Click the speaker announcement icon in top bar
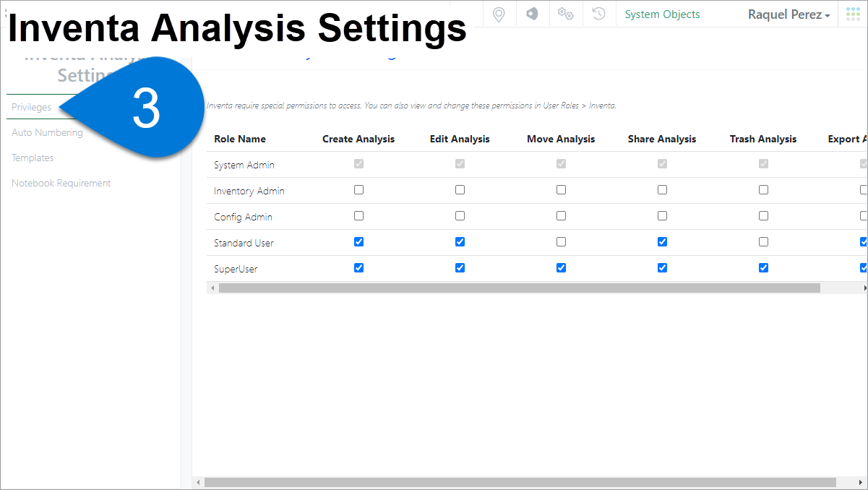The height and width of the screenshot is (490, 868). (532, 14)
